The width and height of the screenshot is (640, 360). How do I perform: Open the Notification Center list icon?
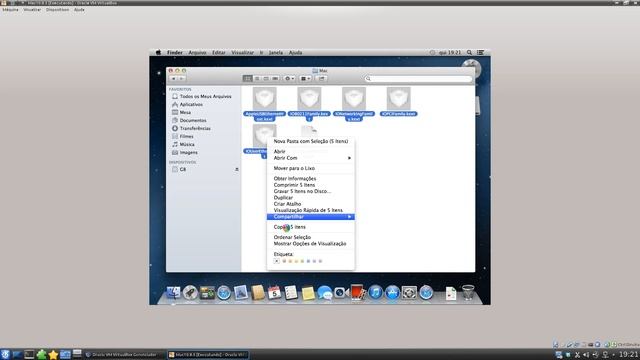[480, 52]
